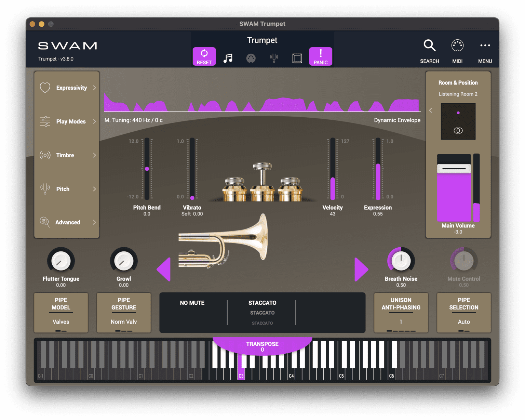The height and width of the screenshot is (420, 525).
Task: Open the MIDI DIN connector settings icon
Action: [x=251, y=58]
